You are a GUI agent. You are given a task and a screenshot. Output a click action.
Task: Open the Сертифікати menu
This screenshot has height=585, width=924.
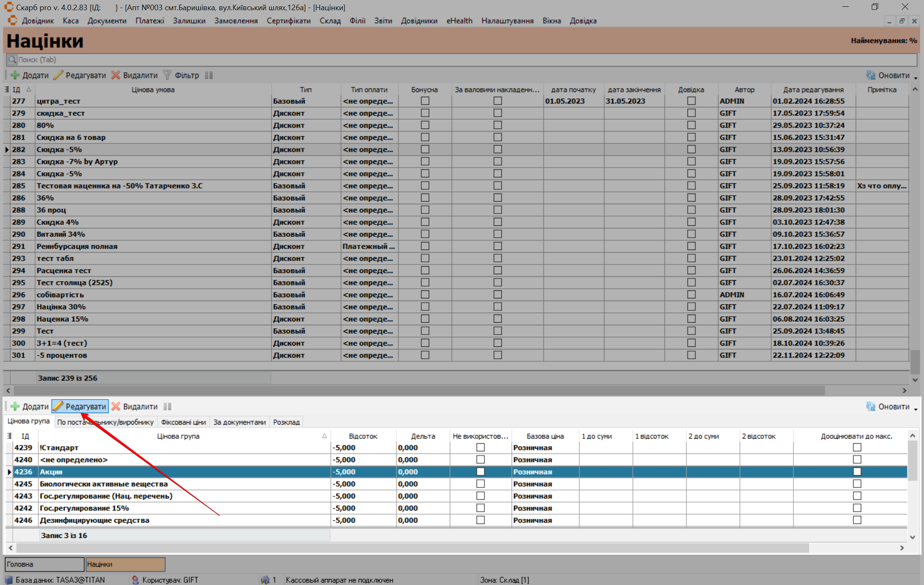tap(288, 21)
